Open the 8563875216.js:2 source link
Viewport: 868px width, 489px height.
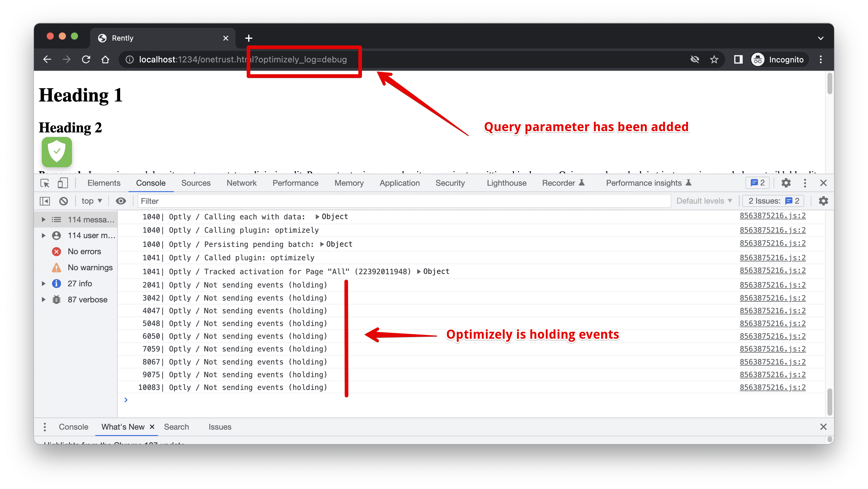click(x=772, y=216)
